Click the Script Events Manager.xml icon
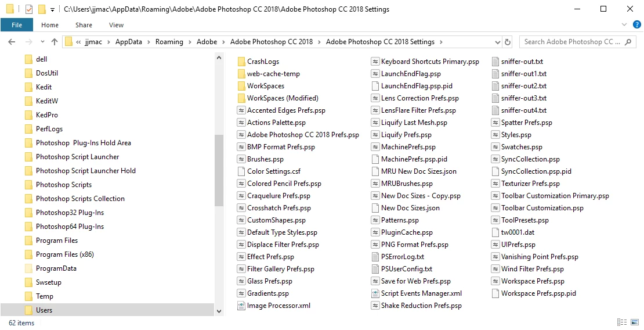The width and height of the screenshot is (644, 330). (x=375, y=293)
